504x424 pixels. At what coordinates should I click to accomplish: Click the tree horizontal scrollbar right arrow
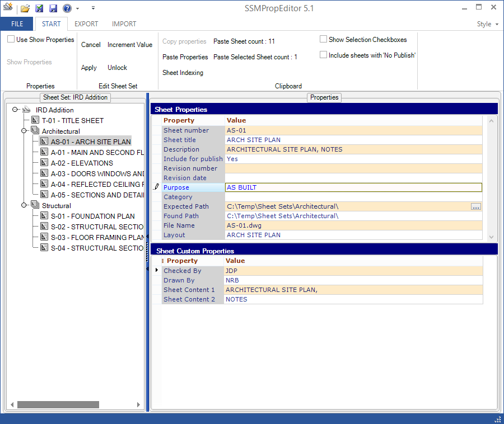138,404
